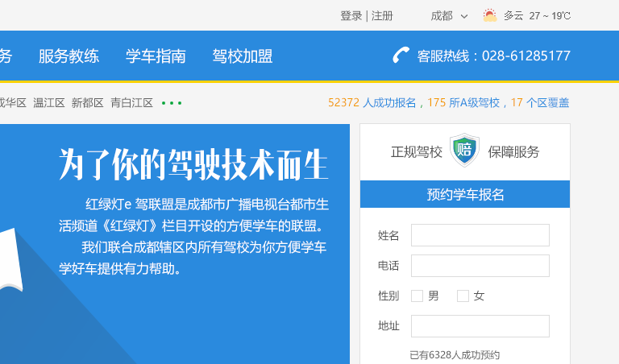The width and height of the screenshot is (619, 364).
Task: Click the 保障服务 label
Action: point(513,152)
